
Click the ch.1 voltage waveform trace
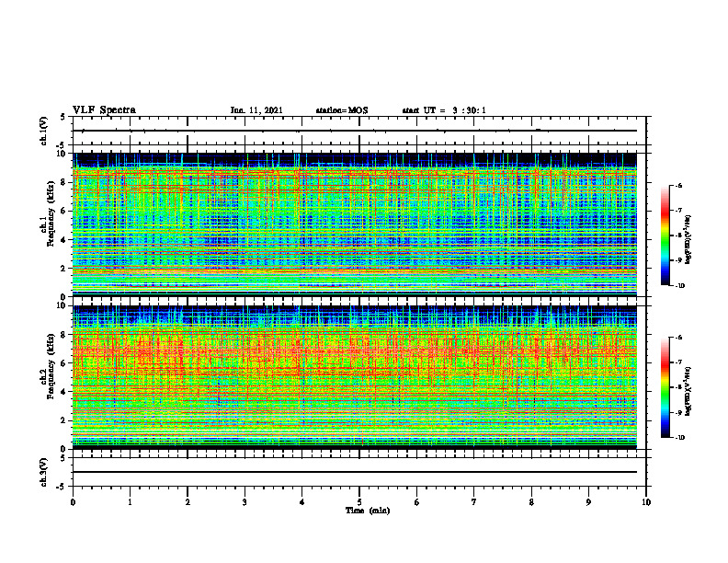(x=355, y=131)
